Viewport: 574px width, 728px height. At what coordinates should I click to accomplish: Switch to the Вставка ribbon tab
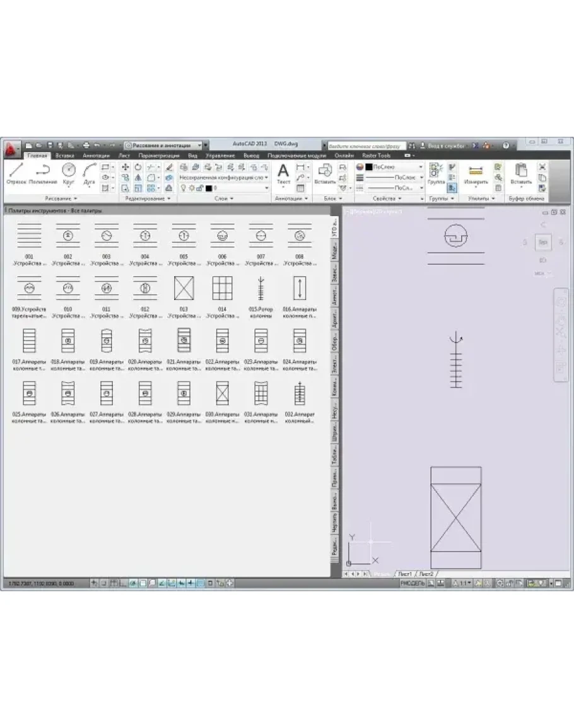tap(64, 155)
